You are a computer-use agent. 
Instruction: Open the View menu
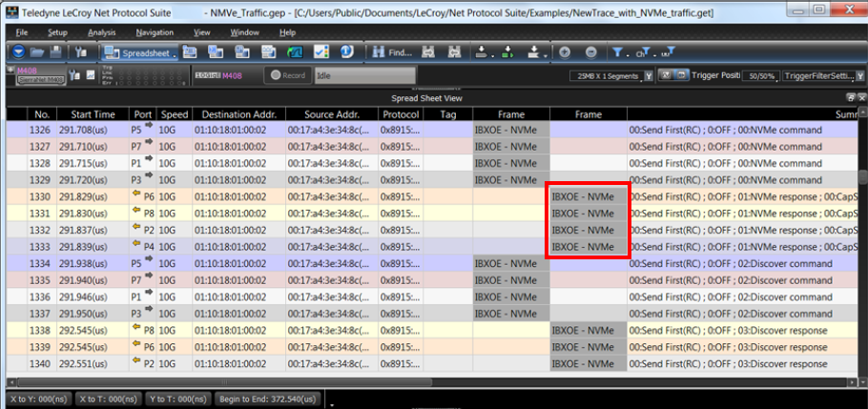tap(202, 32)
